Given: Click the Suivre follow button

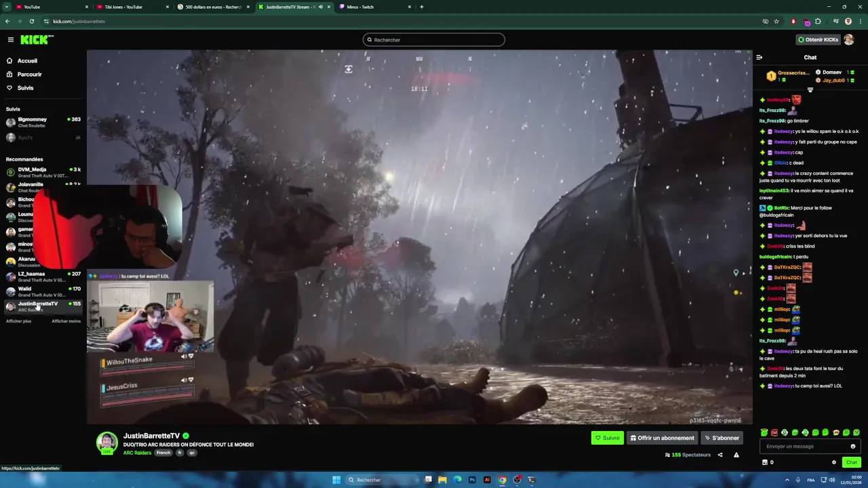Looking at the screenshot, I should tap(607, 438).
